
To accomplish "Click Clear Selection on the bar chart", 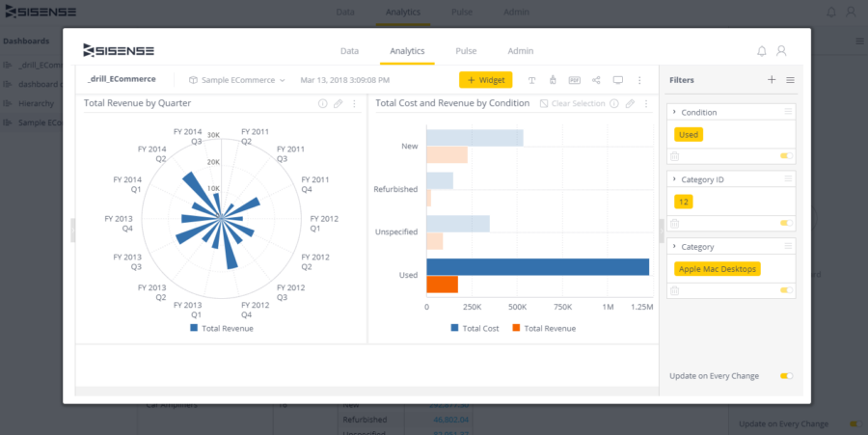I will (572, 103).
